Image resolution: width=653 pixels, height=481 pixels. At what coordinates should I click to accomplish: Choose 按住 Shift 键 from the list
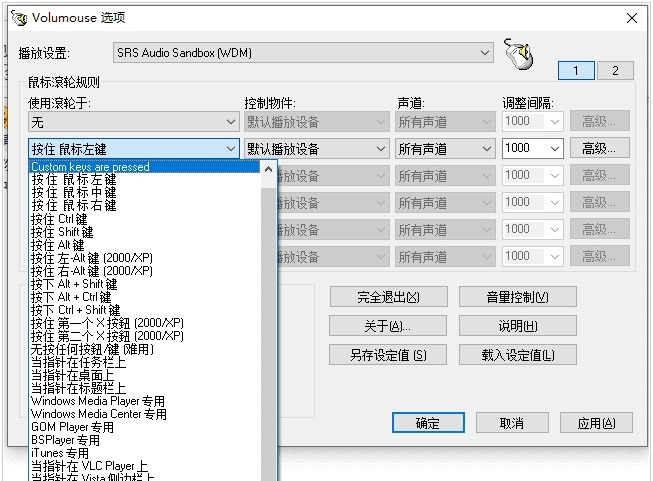[x=145, y=232]
